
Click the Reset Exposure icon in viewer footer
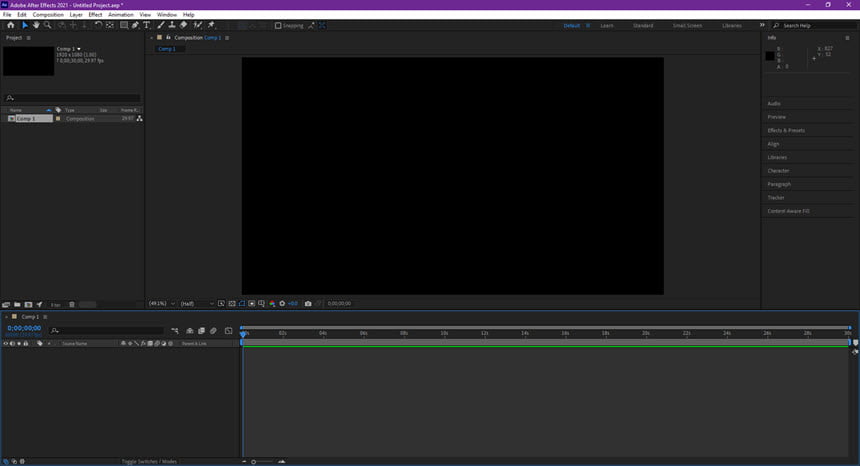coord(282,303)
